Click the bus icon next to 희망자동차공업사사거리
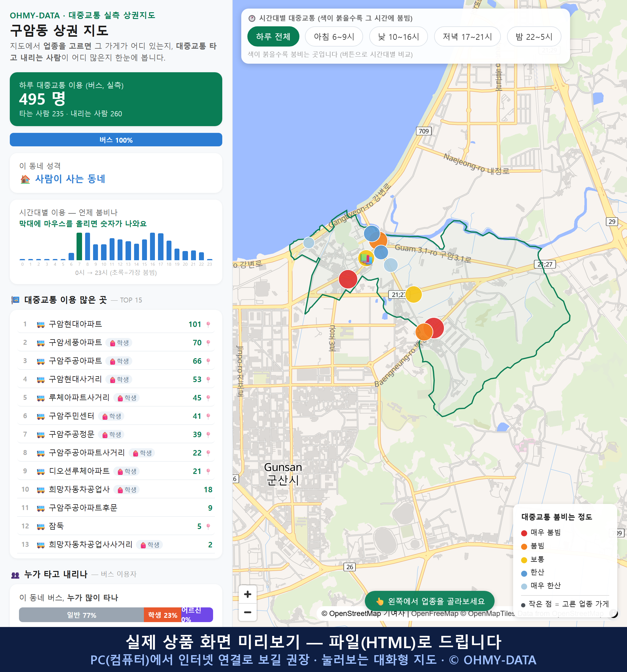Screen dimensions: 627x672 tap(40, 545)
